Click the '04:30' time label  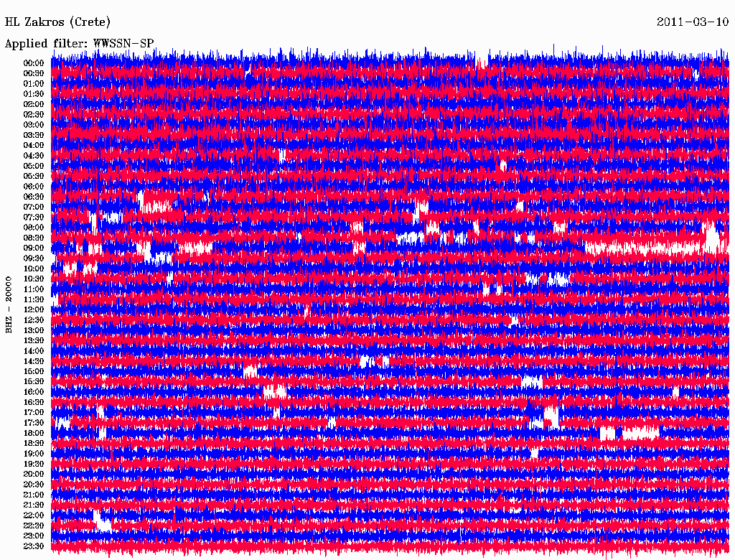coord(34,156)
